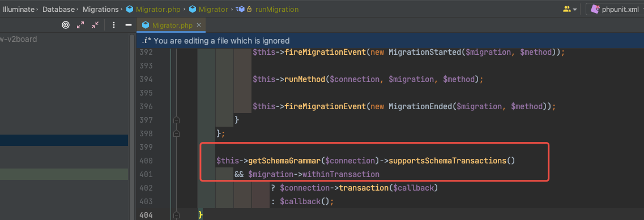This screenshot has height=220, width=644.
Task: Collapse the code block at line 397
Action: (x=176, y=120)
